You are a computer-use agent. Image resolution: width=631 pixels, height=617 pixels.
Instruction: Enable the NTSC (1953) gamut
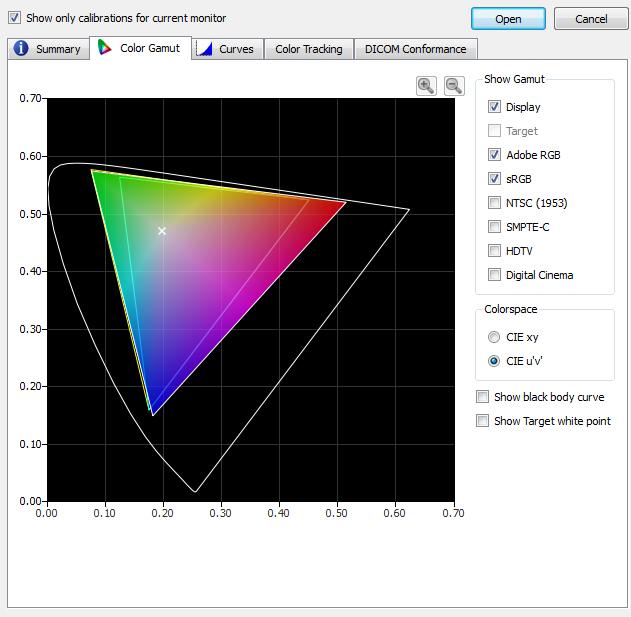[x=494, y=202]
